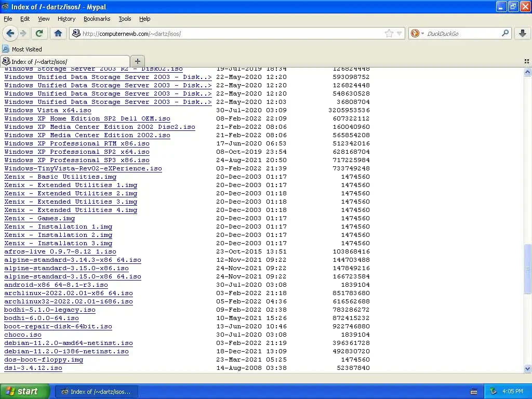Viewport: 532px width, 399px height.
Task: Open a new tab with the plus button
Action: (x=137, y=61)
